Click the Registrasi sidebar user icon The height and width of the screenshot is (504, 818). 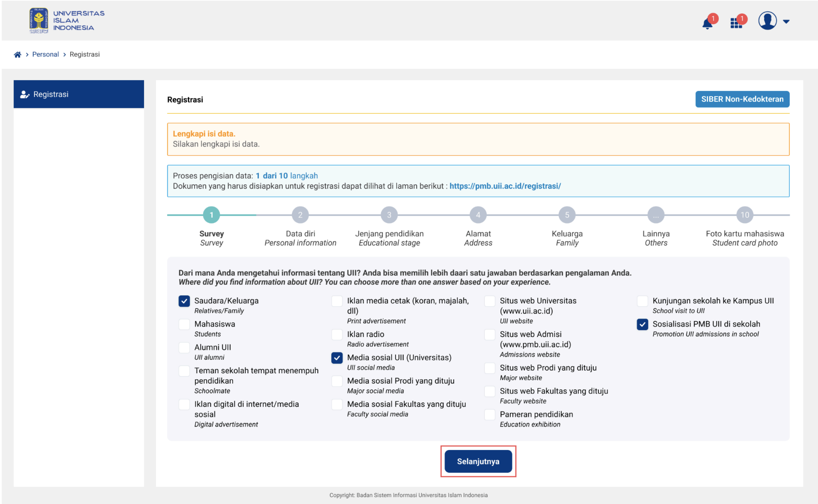(x=24, y=94)
